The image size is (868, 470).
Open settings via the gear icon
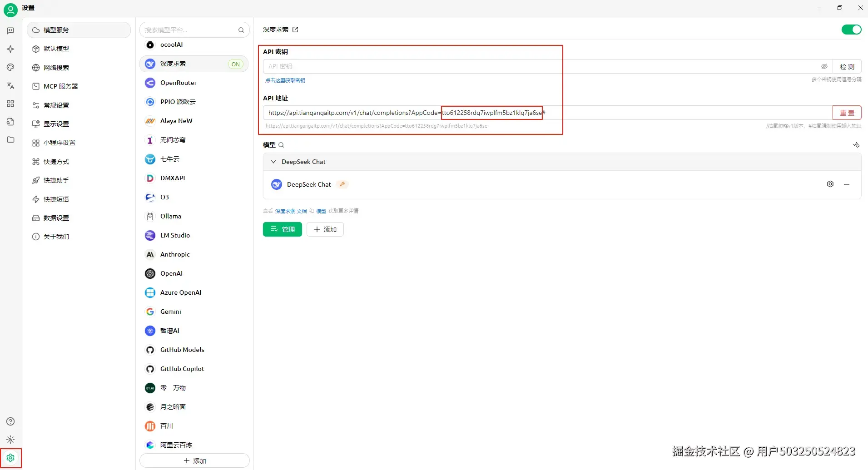[10, 458]
